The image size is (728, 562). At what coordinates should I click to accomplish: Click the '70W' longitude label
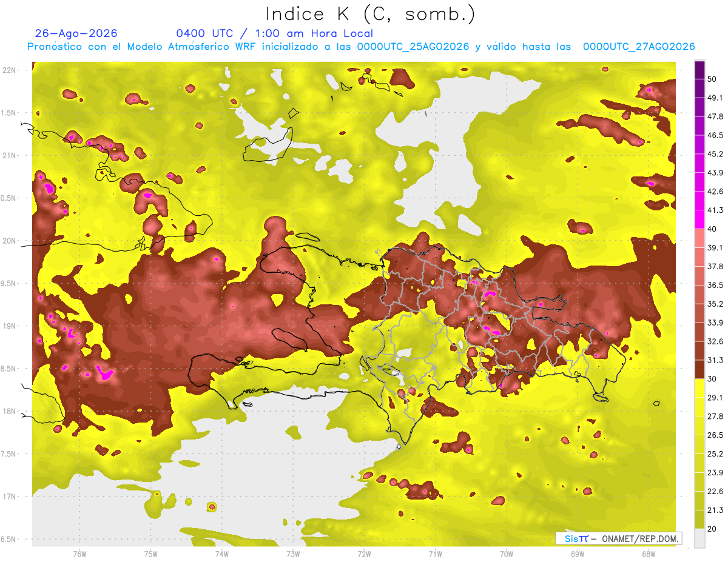(x=506, y=554)
